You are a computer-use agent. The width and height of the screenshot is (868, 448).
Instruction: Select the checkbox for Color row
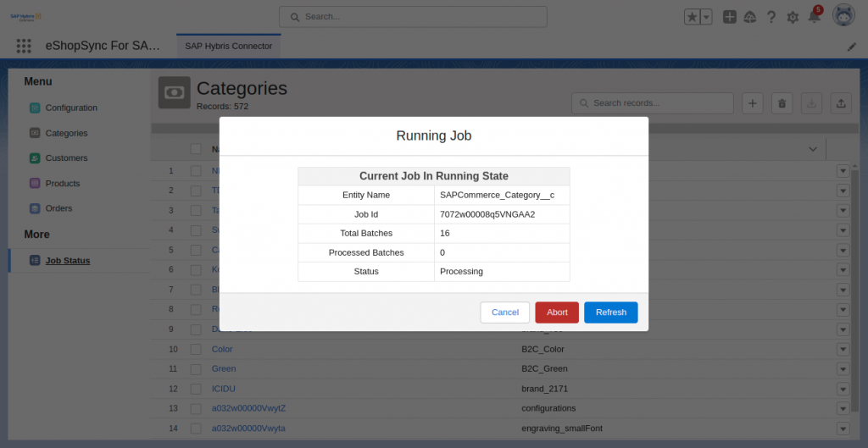[196, 350]
